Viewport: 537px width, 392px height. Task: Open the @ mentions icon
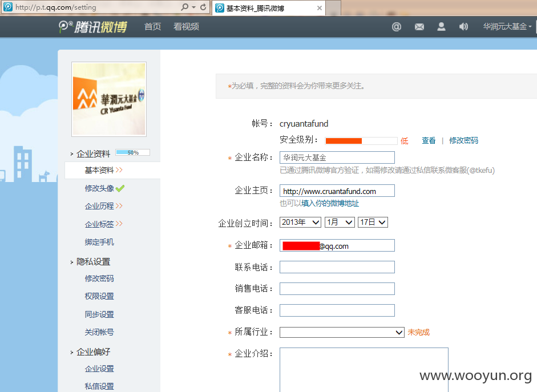pyautogui.click(x=396, y=27)
